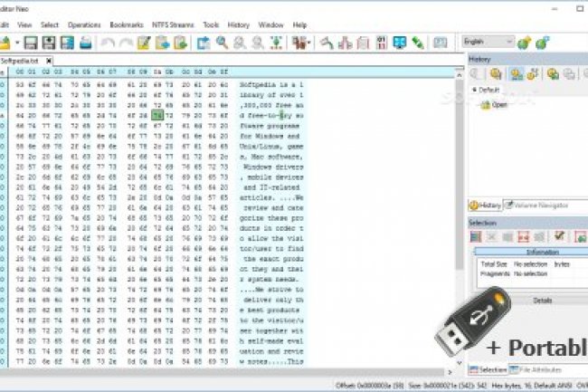Image resolution: width=588 pixels, height=392 pixels.
Task: Switch to the File Attributes tab
Action: point(536,370)
